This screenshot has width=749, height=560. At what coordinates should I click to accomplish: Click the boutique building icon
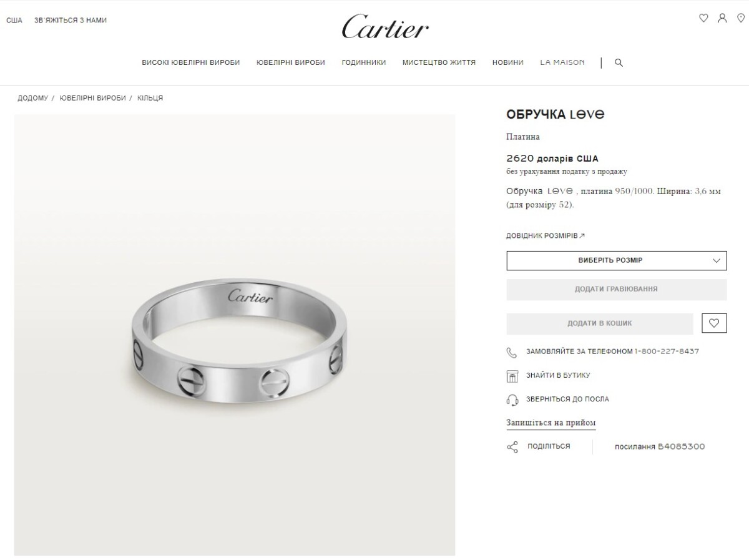[512, 376]
